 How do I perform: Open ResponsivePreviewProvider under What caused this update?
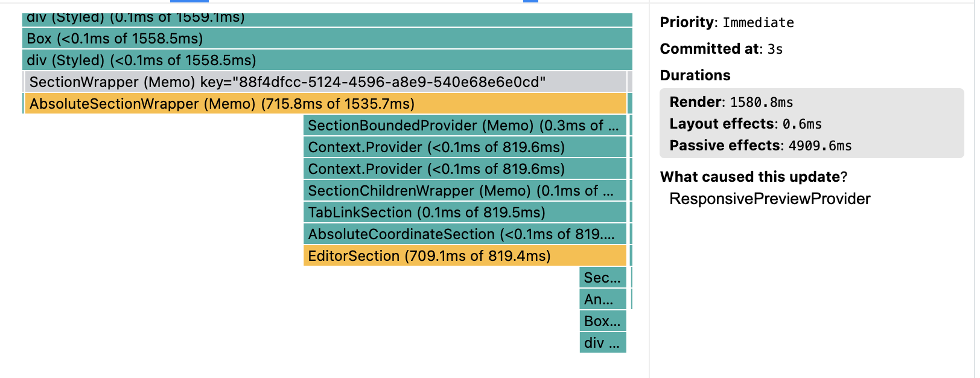coord(770,199)
